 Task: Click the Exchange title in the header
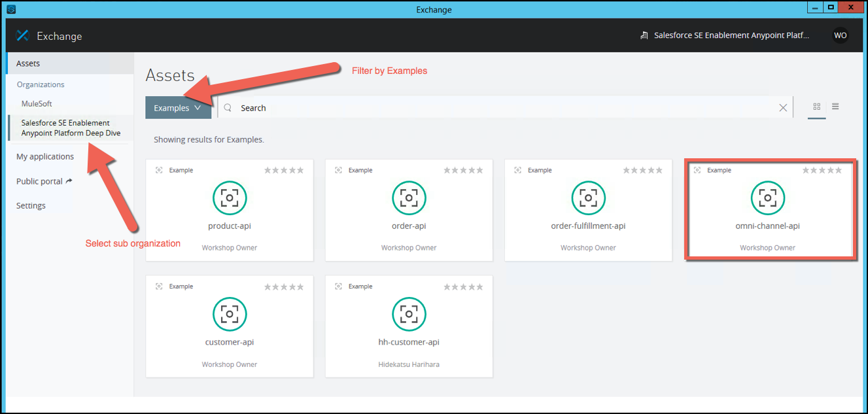click(x=60, y=36)
